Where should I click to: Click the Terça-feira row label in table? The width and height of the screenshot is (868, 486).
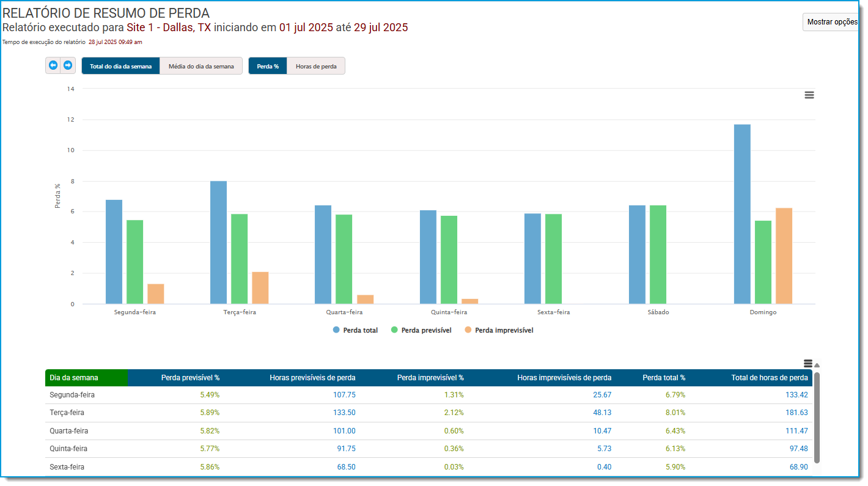click(x=68, y=413)
